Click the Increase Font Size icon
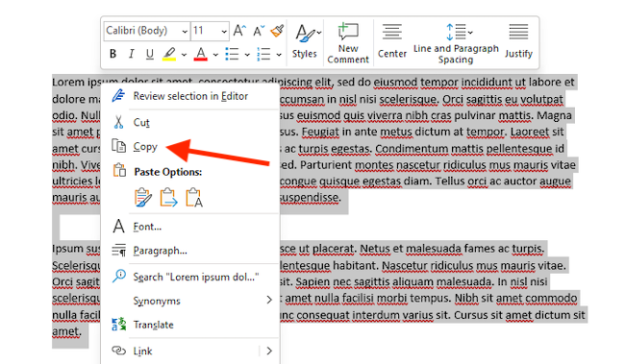625x364 pixels. coord(239,31)
